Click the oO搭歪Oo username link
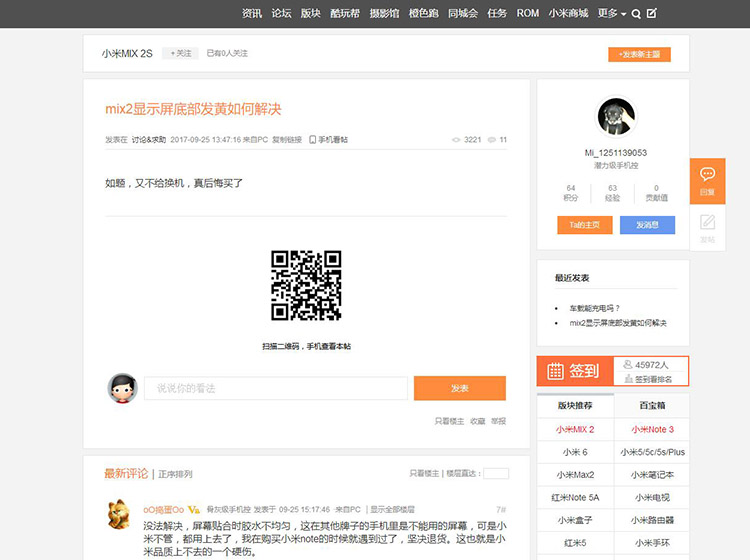This screenshot has height=560, width=750. coord(164,509)
